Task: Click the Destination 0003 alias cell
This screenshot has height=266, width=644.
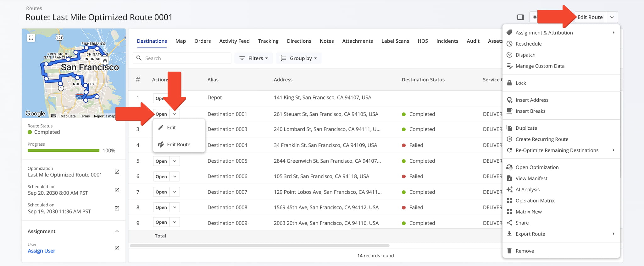Action: click(x=227, y=129)
